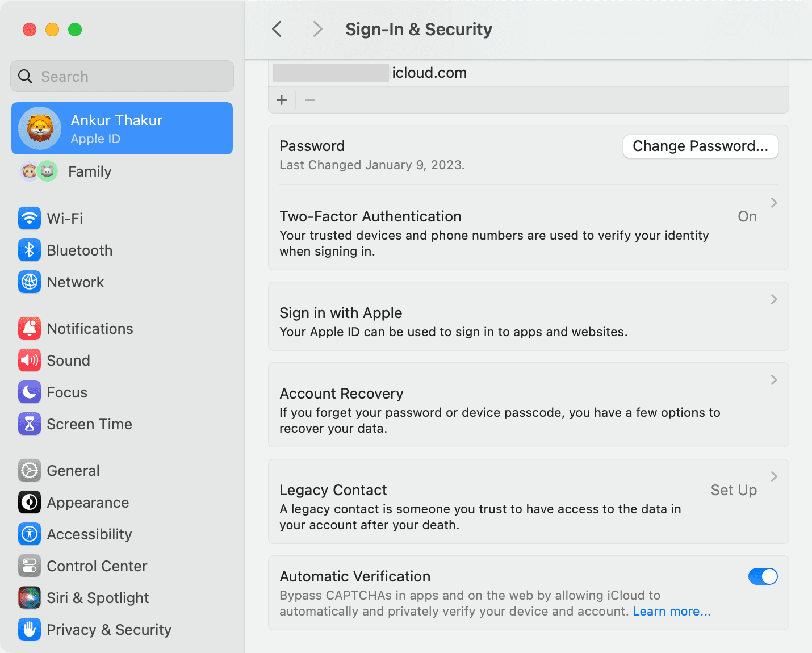
Task: Open the Learn more link about CAPTCHAs
Action: (x=671, y=611)
